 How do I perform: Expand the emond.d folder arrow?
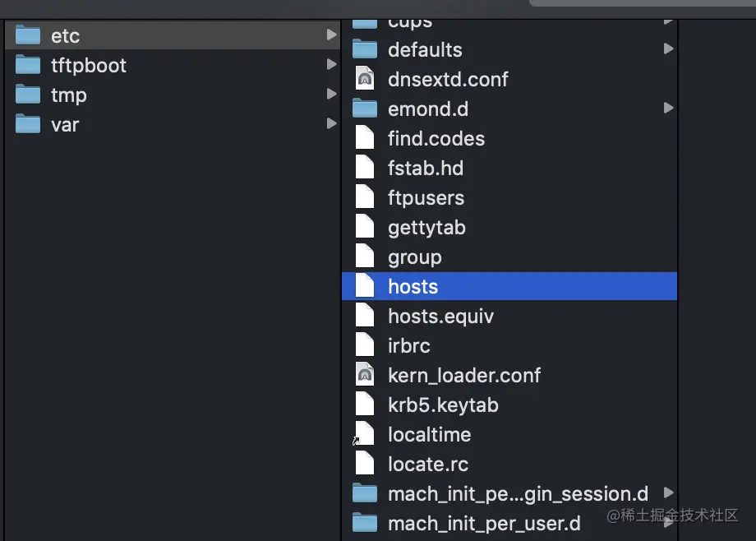click(668, 108)
